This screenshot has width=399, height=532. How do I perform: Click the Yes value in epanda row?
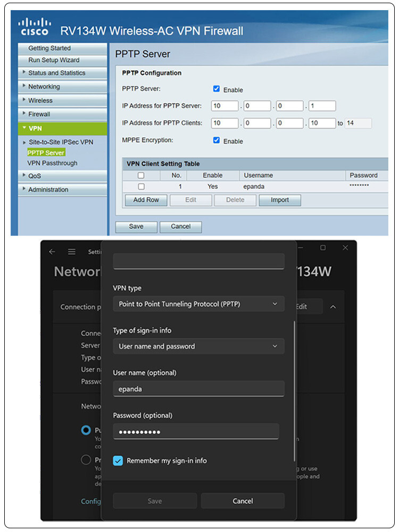point(213,187)
